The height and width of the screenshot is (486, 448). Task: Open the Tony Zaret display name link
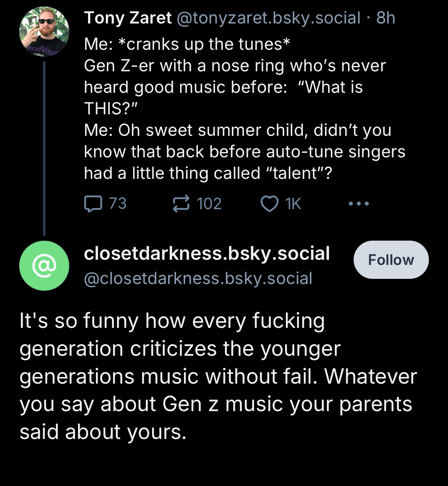coord(128,18)
